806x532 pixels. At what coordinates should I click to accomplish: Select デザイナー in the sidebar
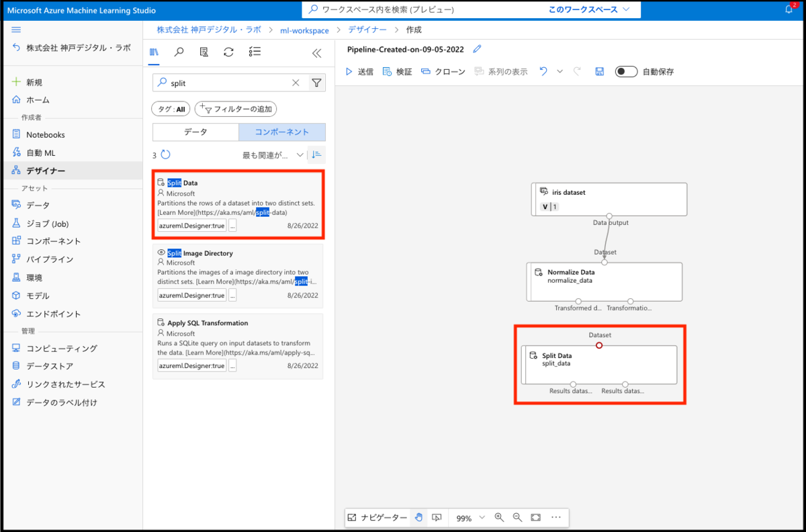point(46,171)
